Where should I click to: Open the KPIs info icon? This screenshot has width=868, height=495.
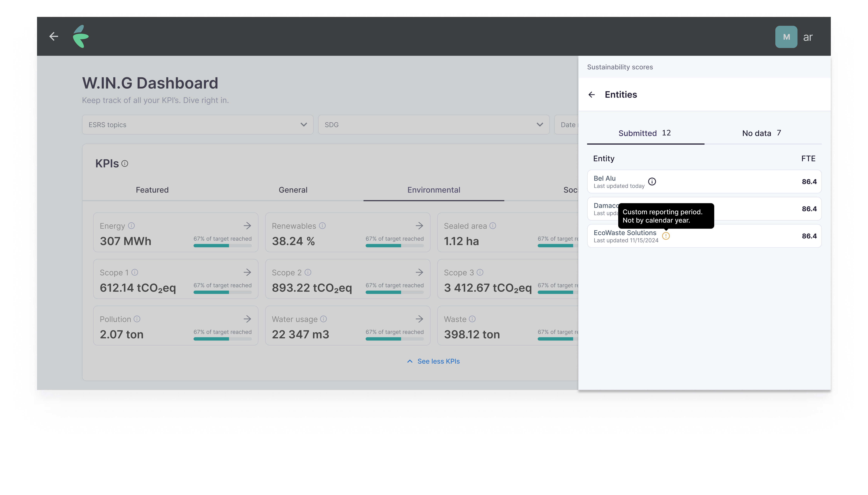pyautogui.click(x=125, y=164)
